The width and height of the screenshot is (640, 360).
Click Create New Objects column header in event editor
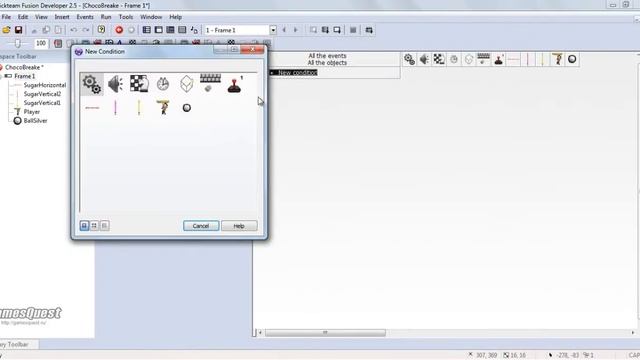(x=469, y=60)
